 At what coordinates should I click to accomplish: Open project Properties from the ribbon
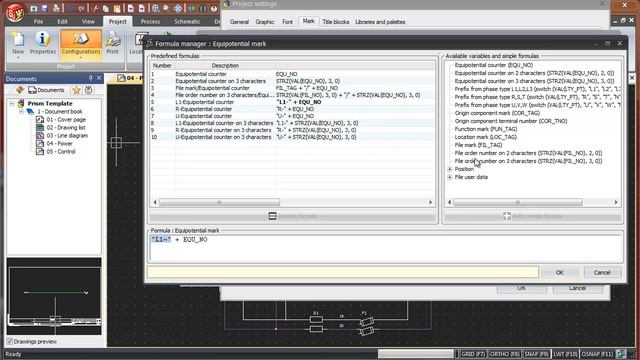[x=42, y=43]
